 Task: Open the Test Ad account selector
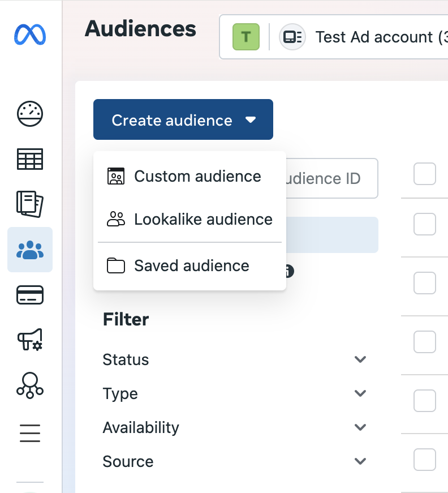coord(334,37)
